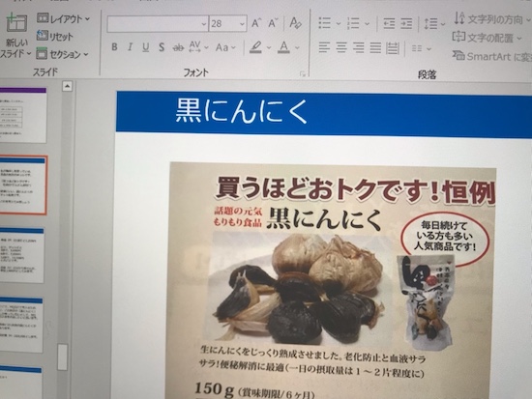Expand the font size dropdown arrow
The width and height of the screenshot is (532, 399).
click(x=242, y=24)
